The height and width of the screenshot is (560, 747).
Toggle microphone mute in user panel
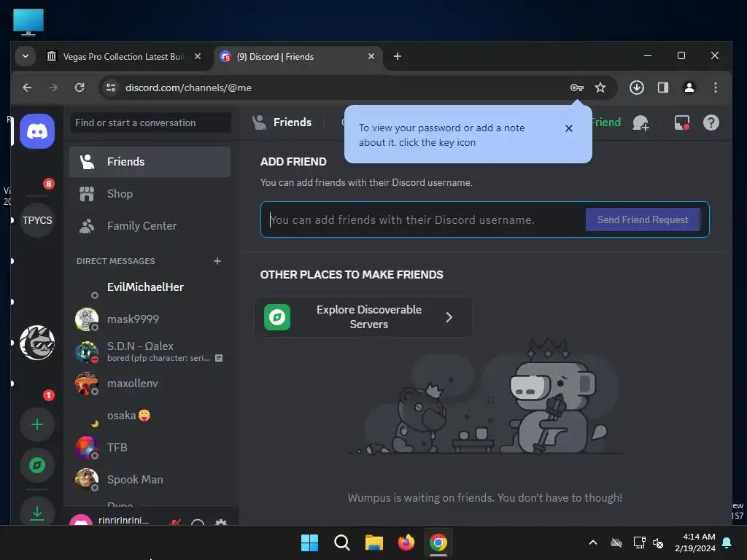point(175,522)
